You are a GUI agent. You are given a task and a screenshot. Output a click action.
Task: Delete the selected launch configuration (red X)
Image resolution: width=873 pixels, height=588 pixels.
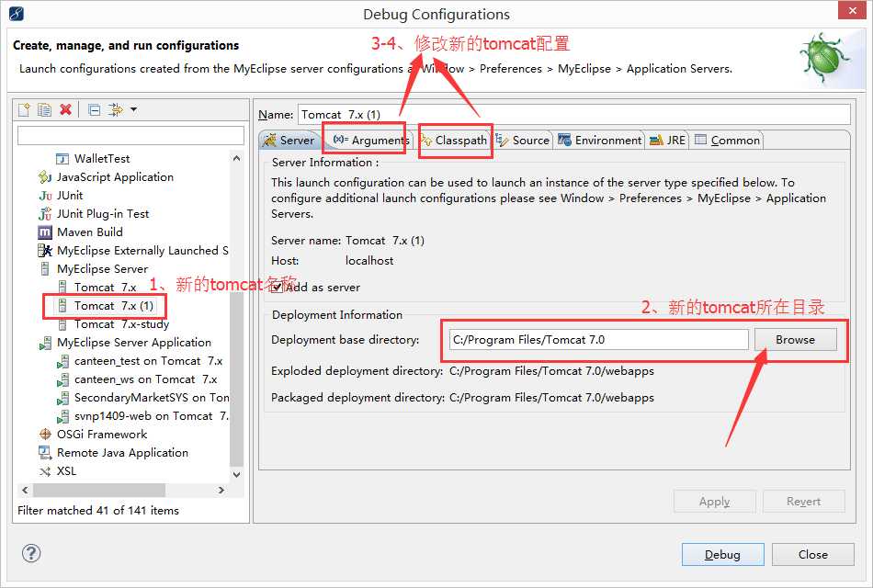click(x=65, y=109)
